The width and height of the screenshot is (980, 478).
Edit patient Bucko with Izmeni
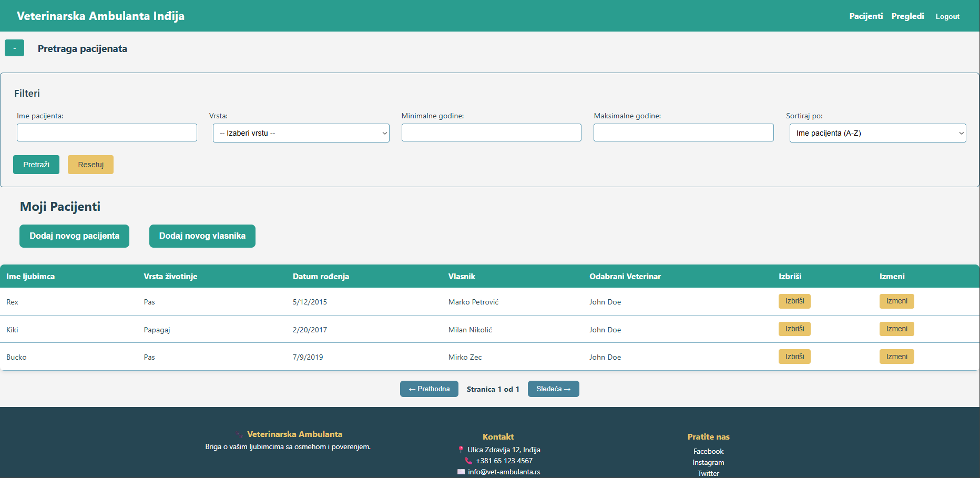click(x=896, y=357)
